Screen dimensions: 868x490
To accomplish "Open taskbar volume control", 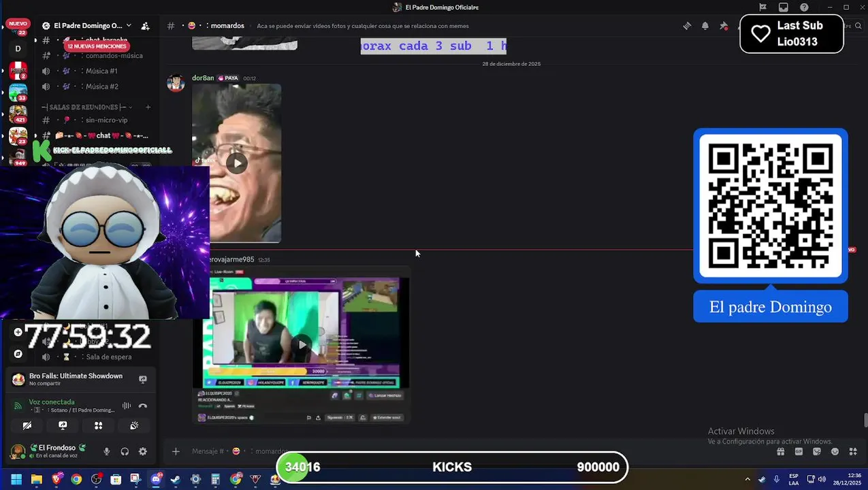I will point(822,479).
